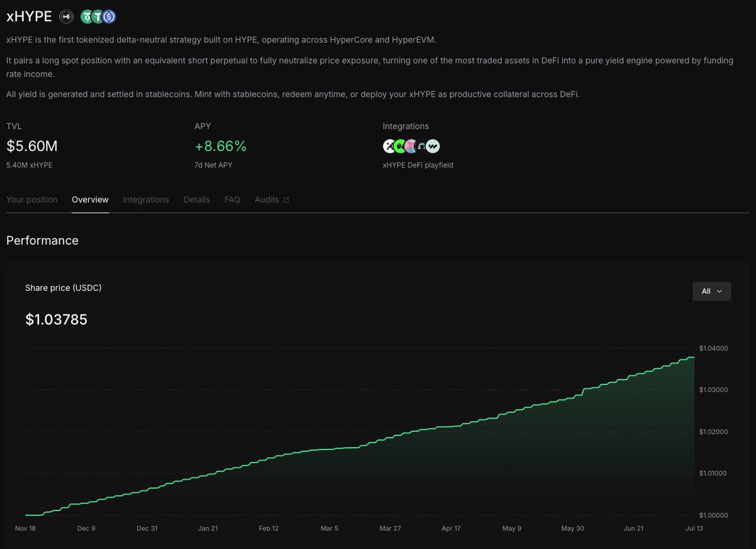Click the $1.04000 y-axis label
This screenshot has width=756, height=549.
pos(714,348)
